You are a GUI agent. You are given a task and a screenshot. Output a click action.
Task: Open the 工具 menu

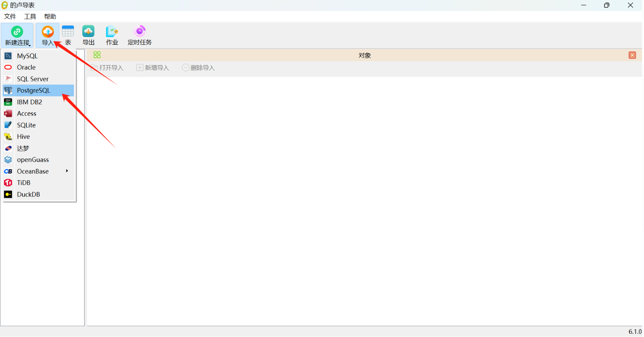coord(30,16)
